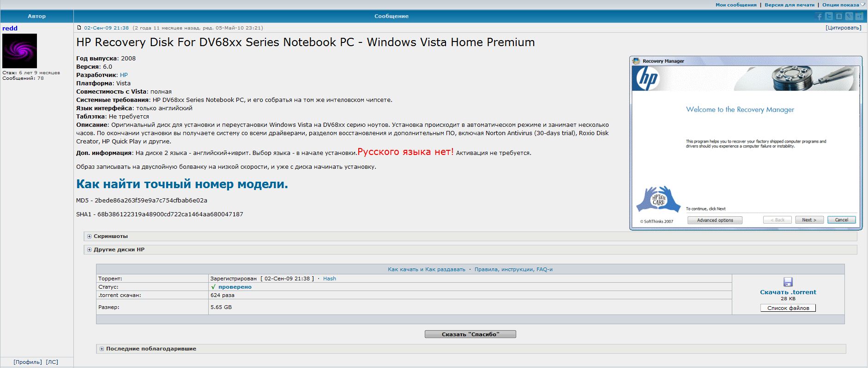Open redd's purple spiral avatar
Image resolution: width=868 pixels, height=368 pixels.
click(19, 51)
